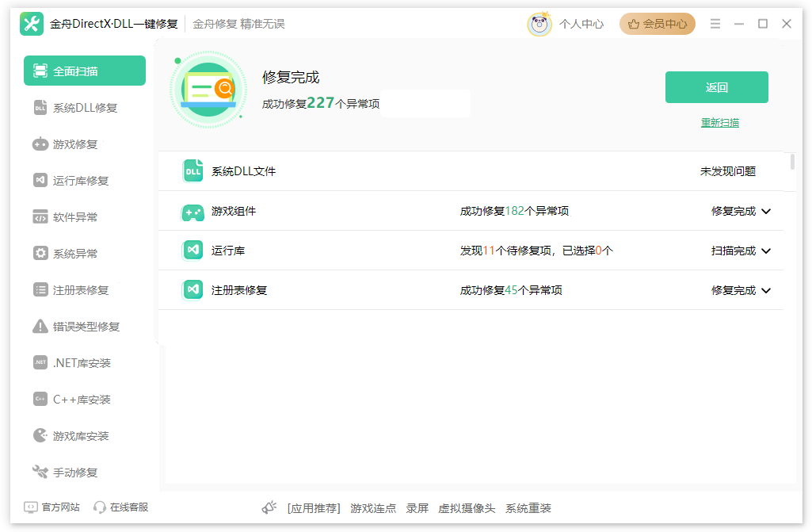Click the 修复完成 heading text
Image resolution: width=812 pixels, height=532 pixels.
tap(291, 77)
